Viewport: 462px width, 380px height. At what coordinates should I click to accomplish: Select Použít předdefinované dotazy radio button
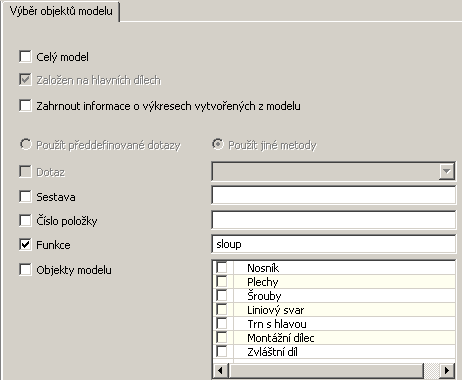tap(25, 145)
